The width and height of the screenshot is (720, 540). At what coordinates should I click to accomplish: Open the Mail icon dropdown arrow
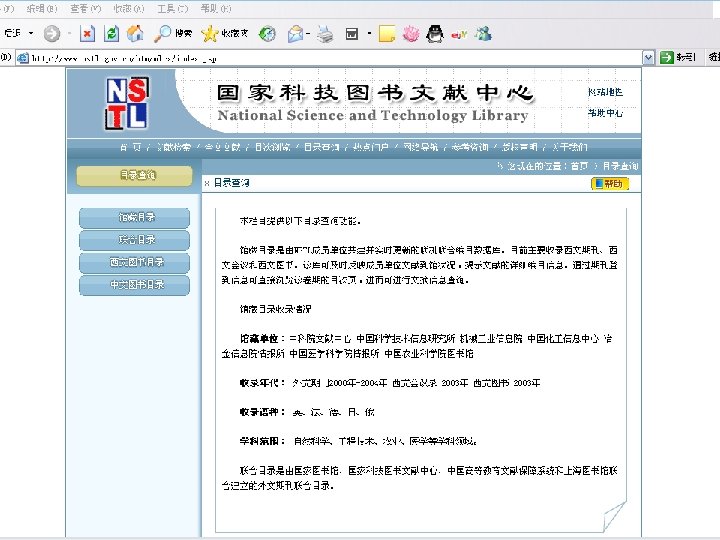tap(308, 34)
